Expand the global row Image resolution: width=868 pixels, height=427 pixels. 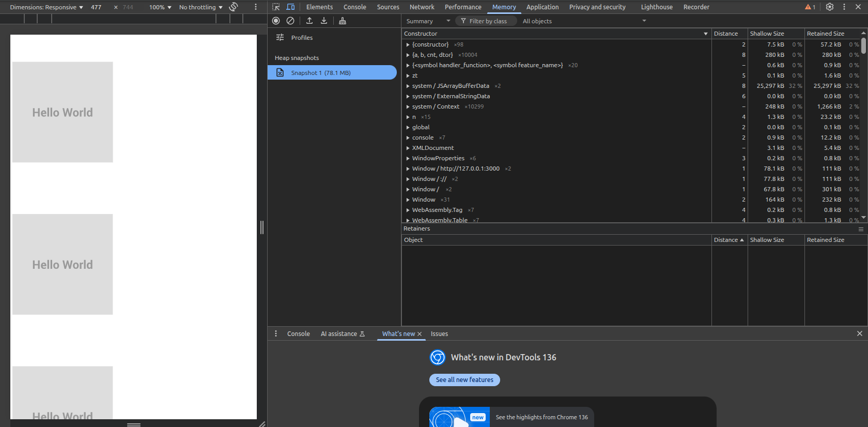408,127
